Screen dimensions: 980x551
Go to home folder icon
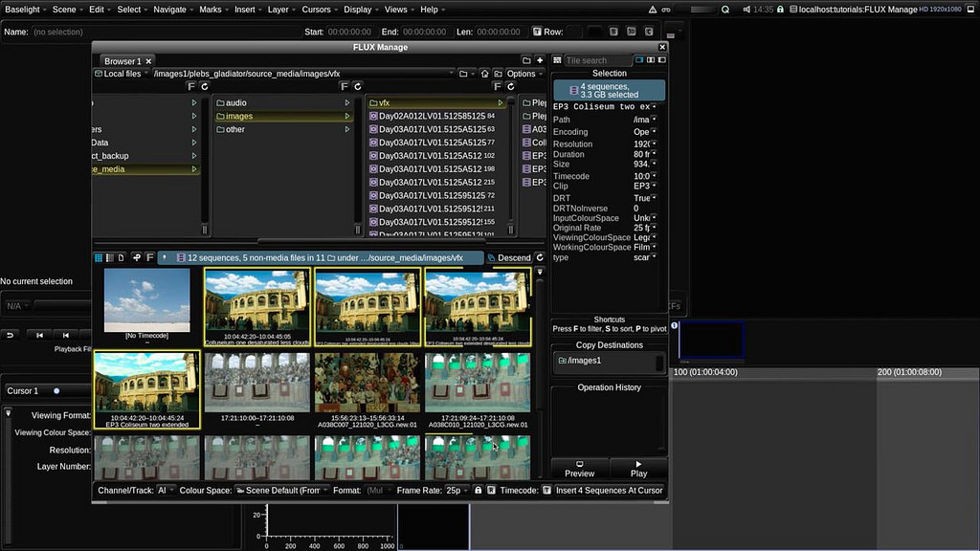(484, 74)
